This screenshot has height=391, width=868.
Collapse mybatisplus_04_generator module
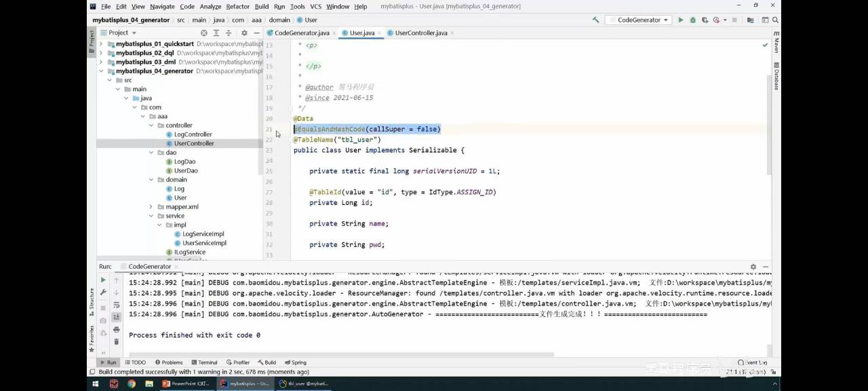pos(101,71)
